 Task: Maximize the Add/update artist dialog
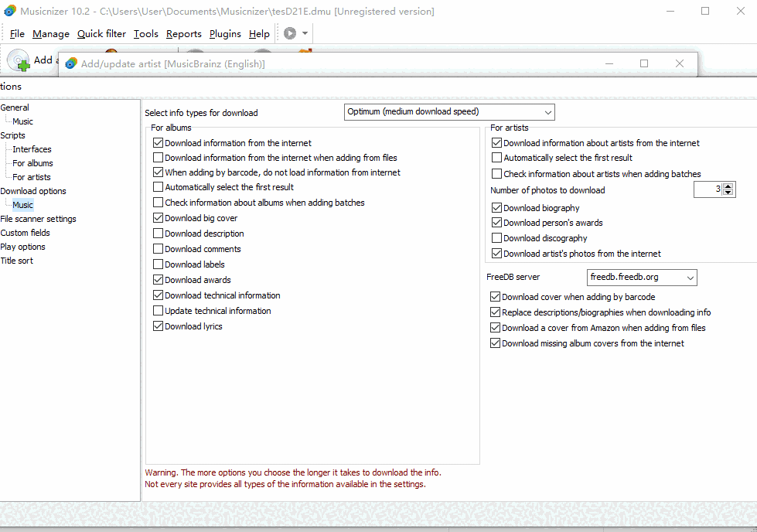click(x=644, y=63)
